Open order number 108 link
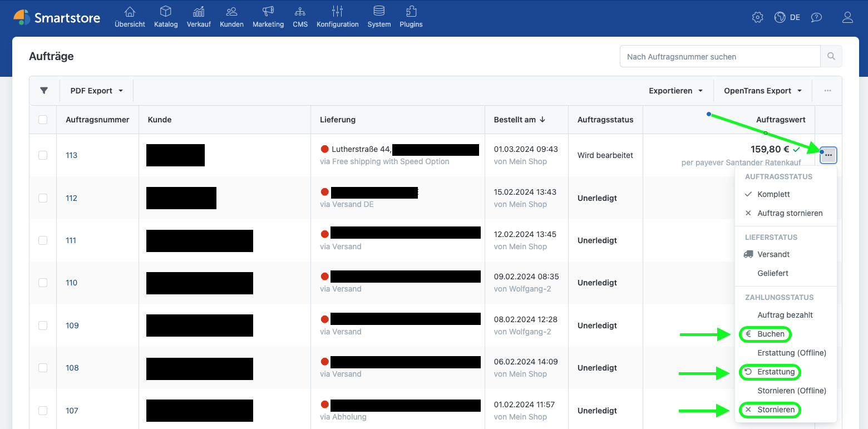 72,368
